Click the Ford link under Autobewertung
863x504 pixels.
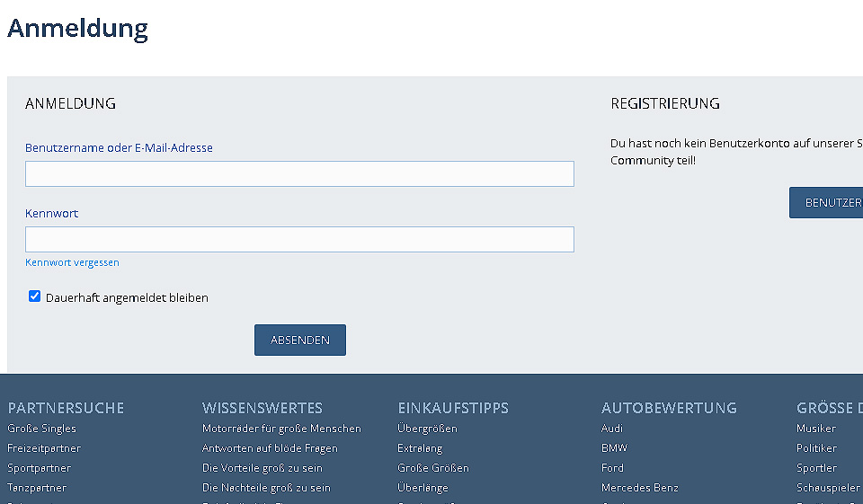(612, 468)
